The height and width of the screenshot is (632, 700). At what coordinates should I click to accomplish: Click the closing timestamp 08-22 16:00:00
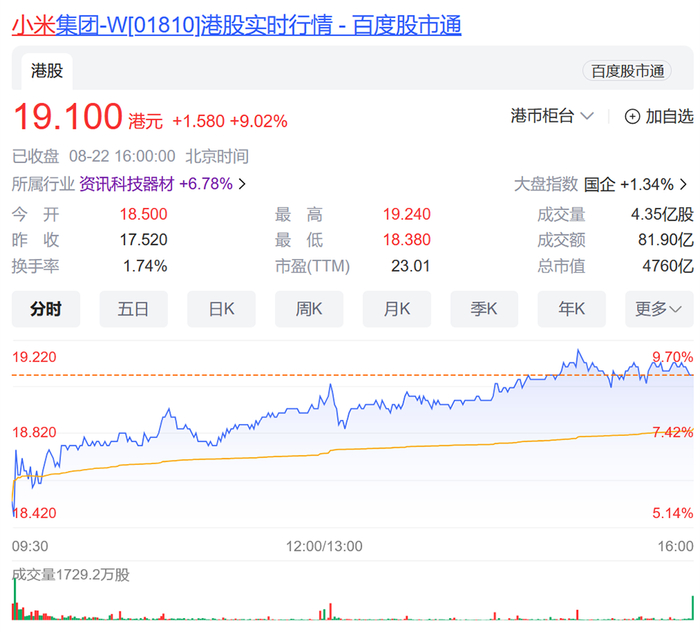coord(122,156)
